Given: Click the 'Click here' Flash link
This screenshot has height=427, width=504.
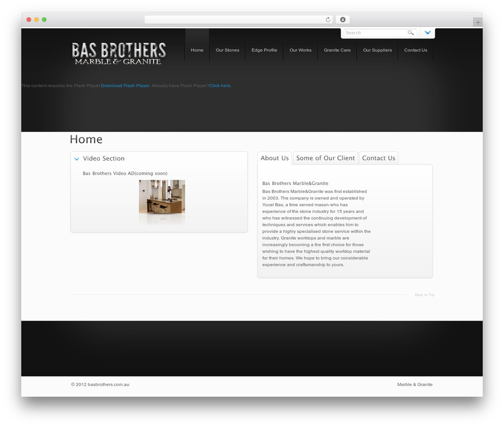Looking at the screenshot, I should pos(220,85).
